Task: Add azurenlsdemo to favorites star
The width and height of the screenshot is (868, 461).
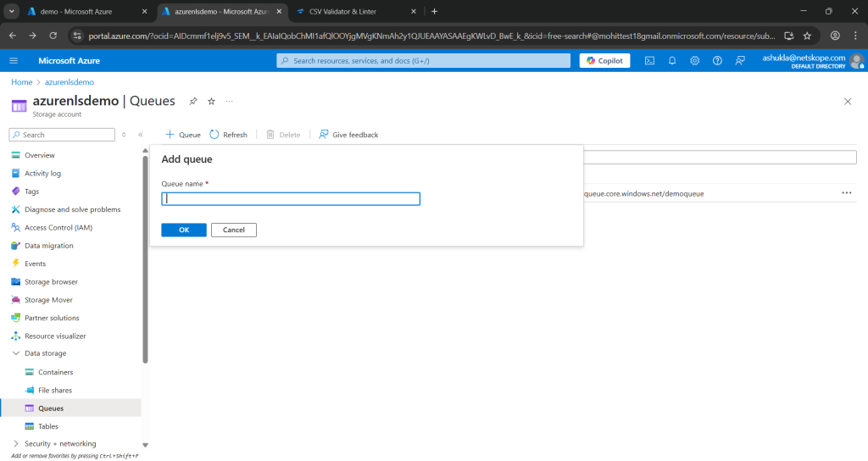Action: pos(211,102)
